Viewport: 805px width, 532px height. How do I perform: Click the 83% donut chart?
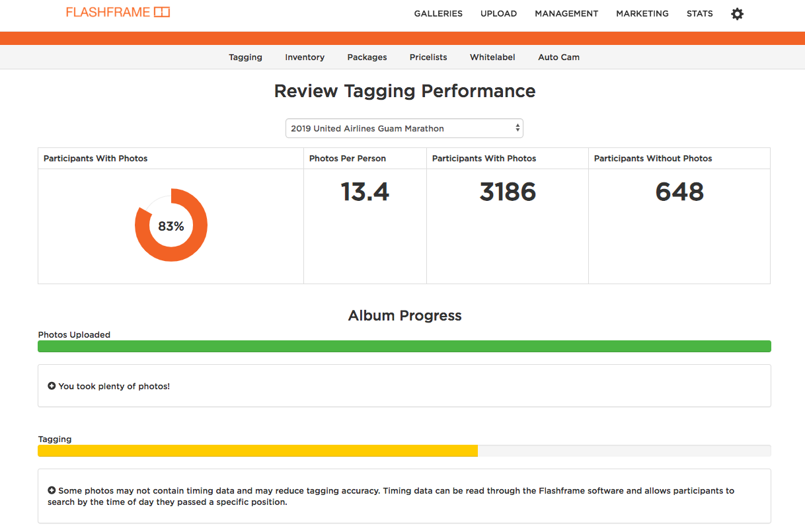pos(171,225)
